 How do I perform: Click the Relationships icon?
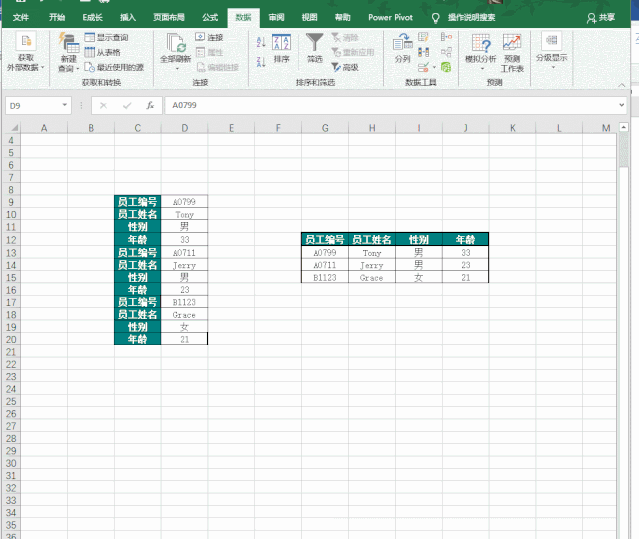[446, 52]
